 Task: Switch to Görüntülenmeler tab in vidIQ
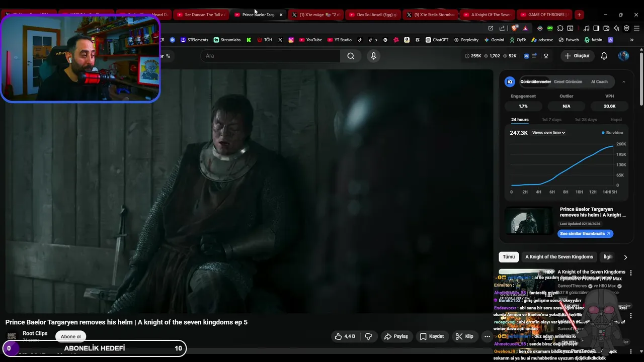click(535, 81)
